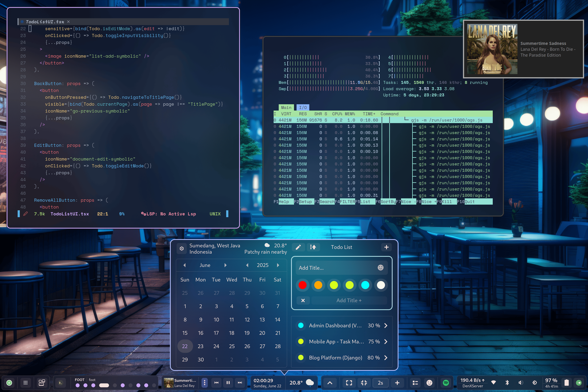The width and height of the screenshot is (588, 392).
Task: Cancel adding a title with the X button
Action: pos(303,300)
